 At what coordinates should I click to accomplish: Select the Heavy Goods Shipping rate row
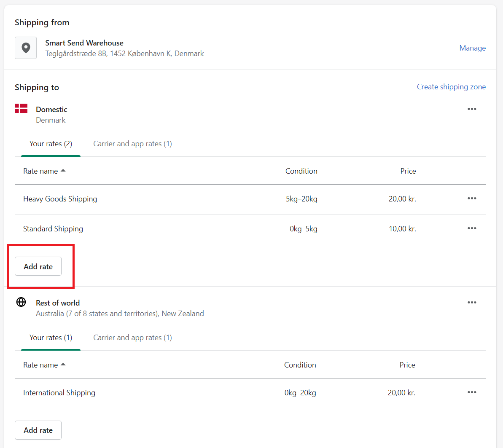click(60, 199)
